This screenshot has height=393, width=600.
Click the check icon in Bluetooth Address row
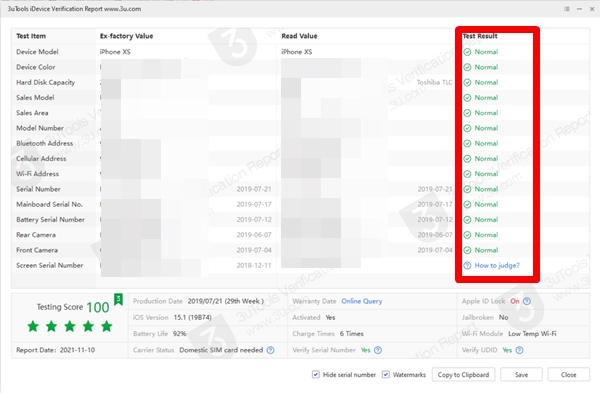click(x=467, y=144)
